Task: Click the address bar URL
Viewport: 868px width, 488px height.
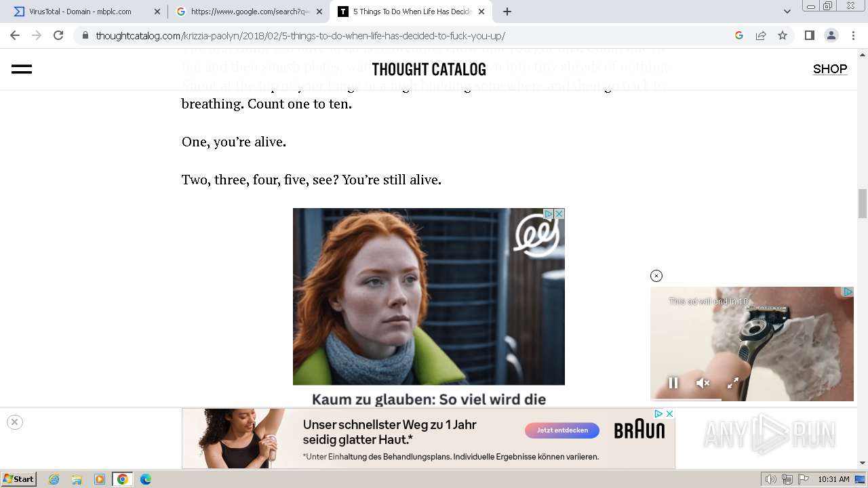Action: 300,35
